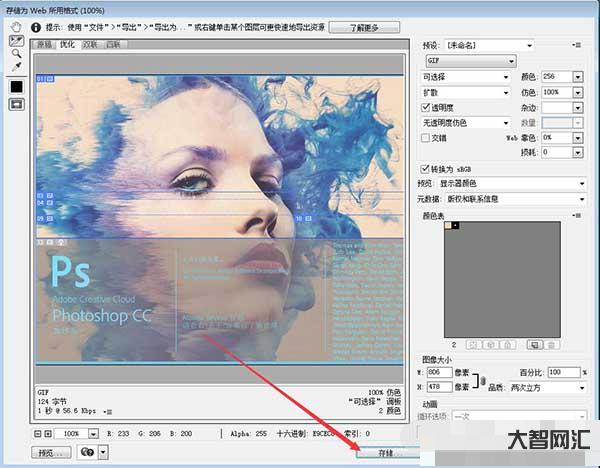Click shift colors to web palette icon
600x468 pixels.
pyautogui.click(x=491, y=345)
